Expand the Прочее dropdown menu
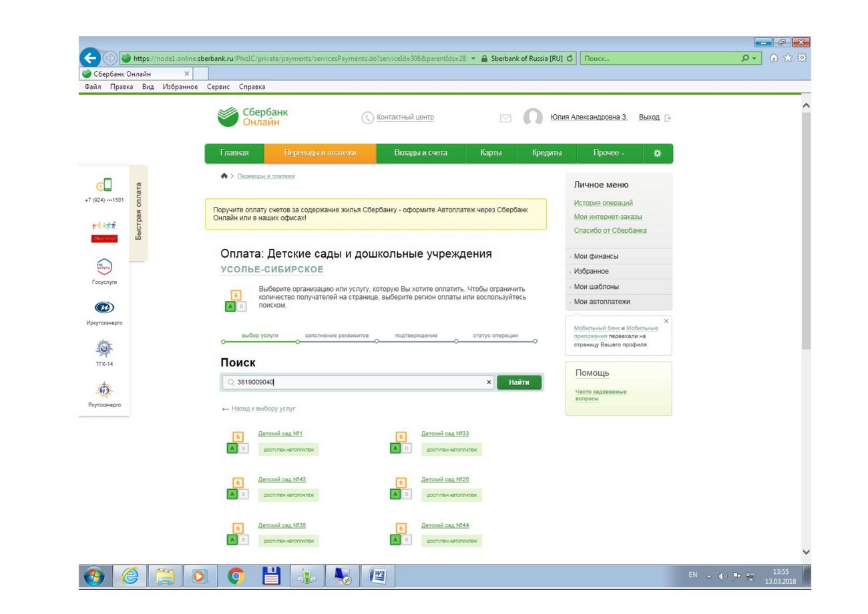The width and height of the screenshot is (868, 614). [609, 153]
